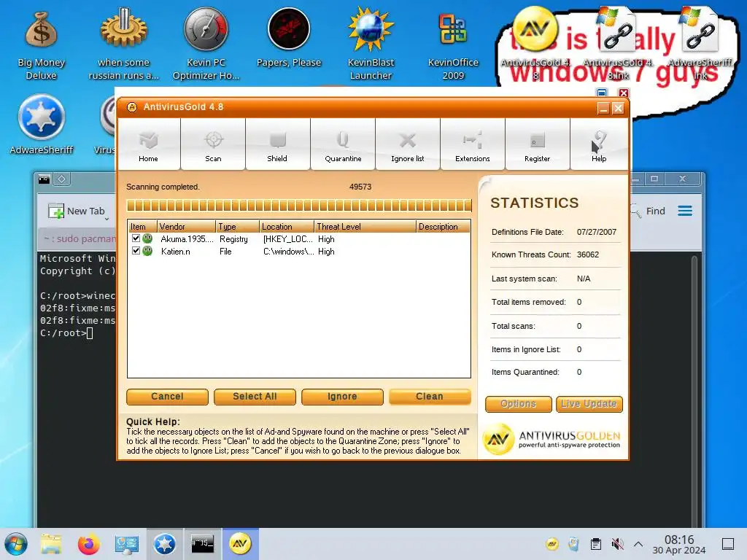Click the scan progress bar
Screen dimensions: 747x560
tap(298, 206)
